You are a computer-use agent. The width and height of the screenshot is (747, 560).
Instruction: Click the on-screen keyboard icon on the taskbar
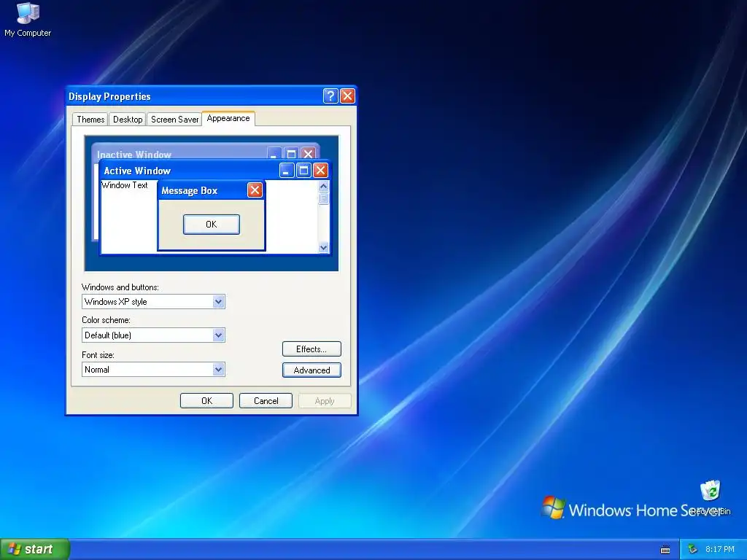665,550
